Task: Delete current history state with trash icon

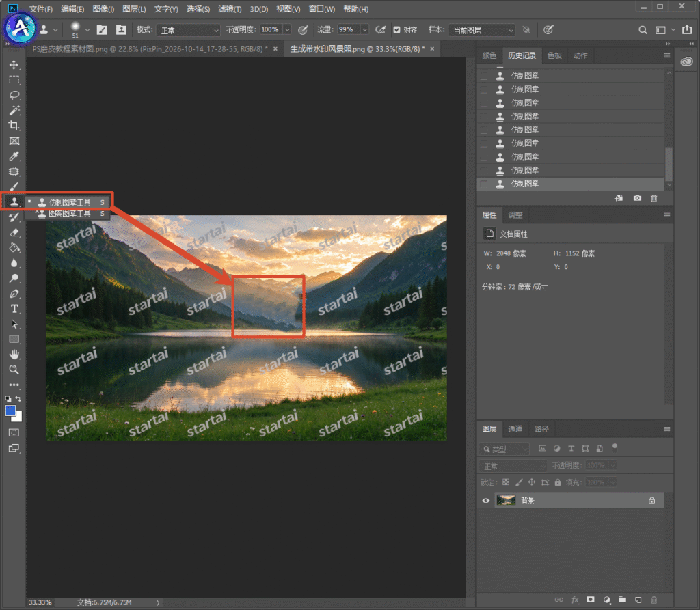Action: click(x=654, y=198)
